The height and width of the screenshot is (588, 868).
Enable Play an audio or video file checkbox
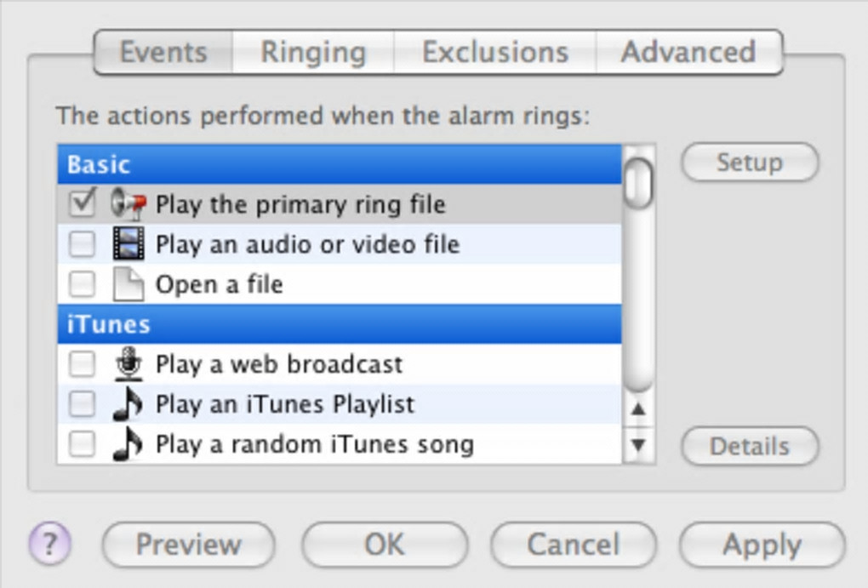point(83,245)
